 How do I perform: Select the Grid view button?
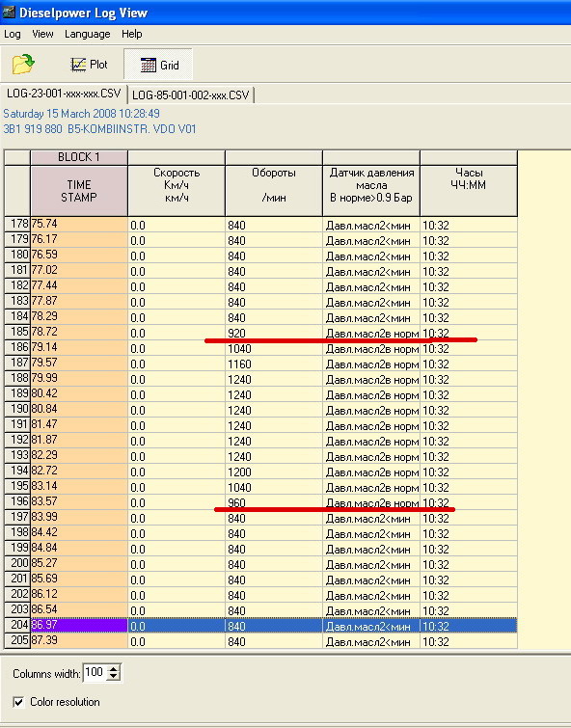tap(158, 65)
